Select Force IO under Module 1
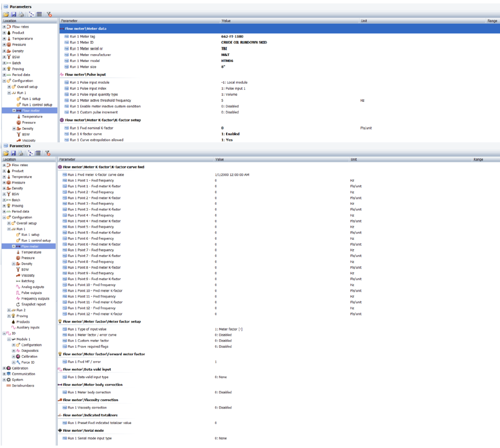Screen dimensions: 500x448 (x=28, y=362)
